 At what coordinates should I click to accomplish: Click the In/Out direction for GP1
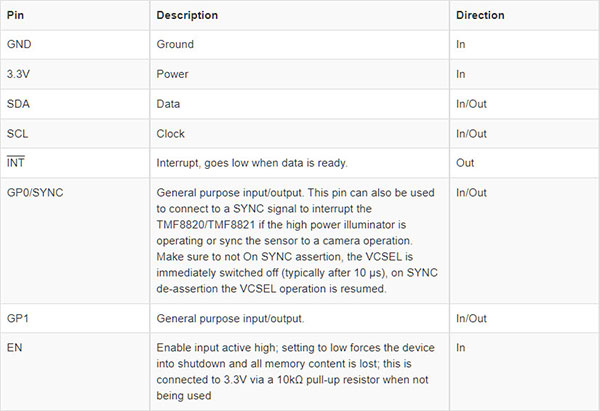click(x=471, y=318)
